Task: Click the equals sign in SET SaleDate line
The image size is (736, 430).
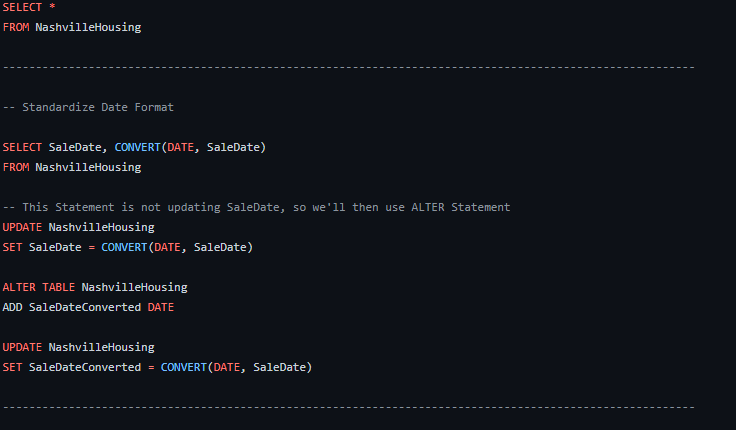Action: pyautogui.click(x=92, y=247)
